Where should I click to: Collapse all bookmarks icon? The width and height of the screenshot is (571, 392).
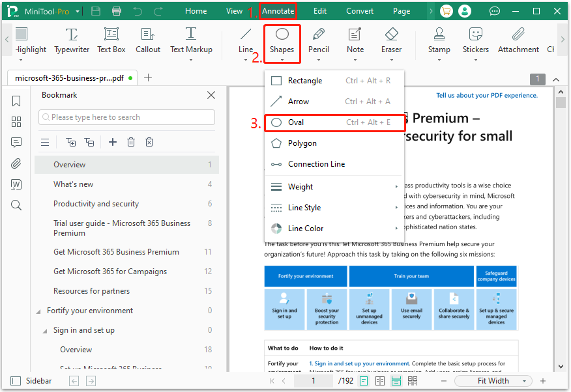[89, 142]
